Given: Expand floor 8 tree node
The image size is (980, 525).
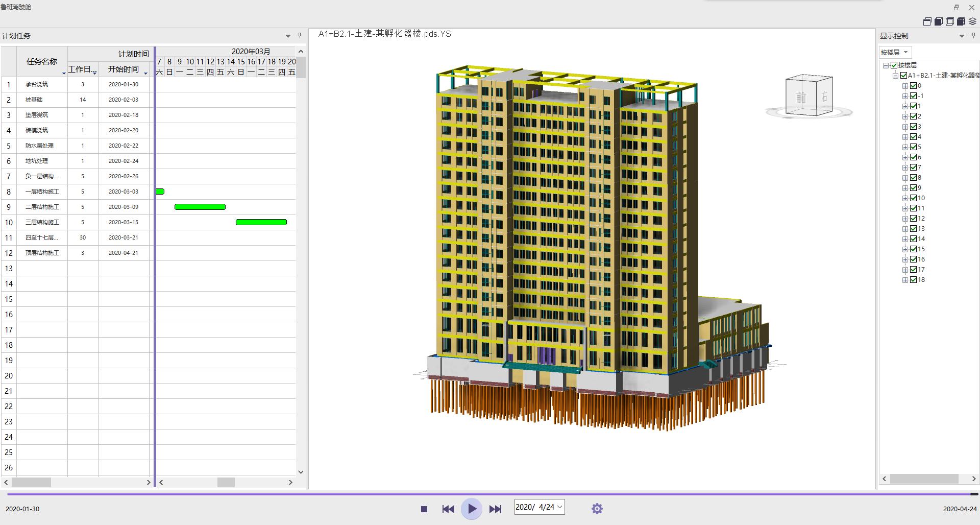Looking at the screenshot, I should (905, 178).
